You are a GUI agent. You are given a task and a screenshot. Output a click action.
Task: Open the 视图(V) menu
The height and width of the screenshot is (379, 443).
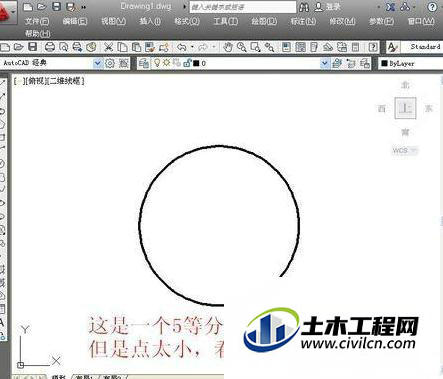114,21
